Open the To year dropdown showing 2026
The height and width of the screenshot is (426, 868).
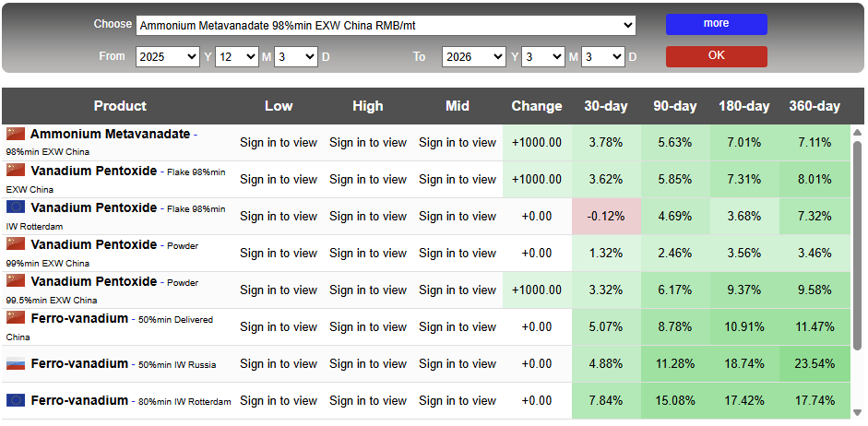pos(474,56)
